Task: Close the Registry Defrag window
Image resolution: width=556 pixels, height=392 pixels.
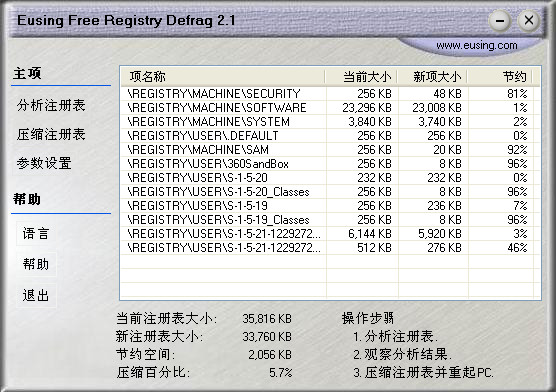Action: click(529, 20)
